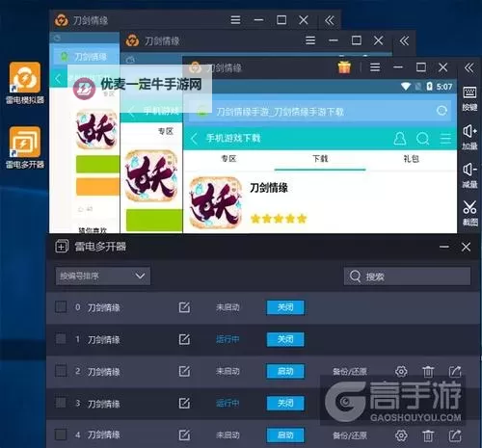Open settings gear for emulator 4
This screenshot has width=482, height=448.
(x=401, y=435)
